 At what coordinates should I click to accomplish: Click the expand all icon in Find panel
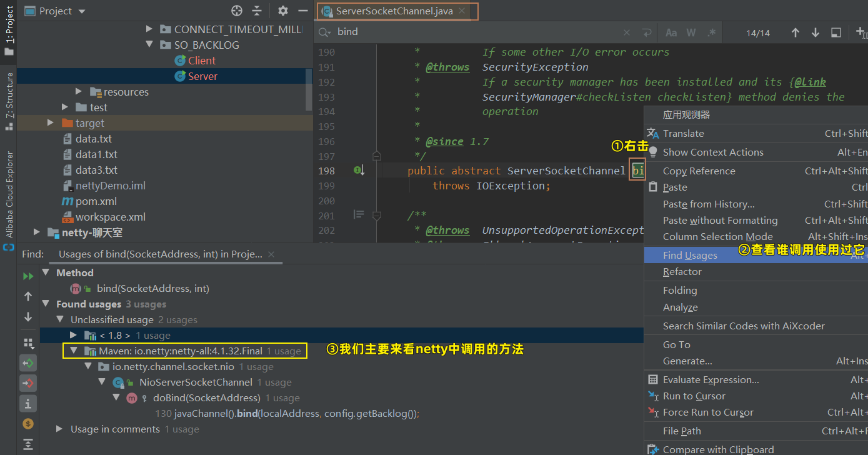(28, 444)
